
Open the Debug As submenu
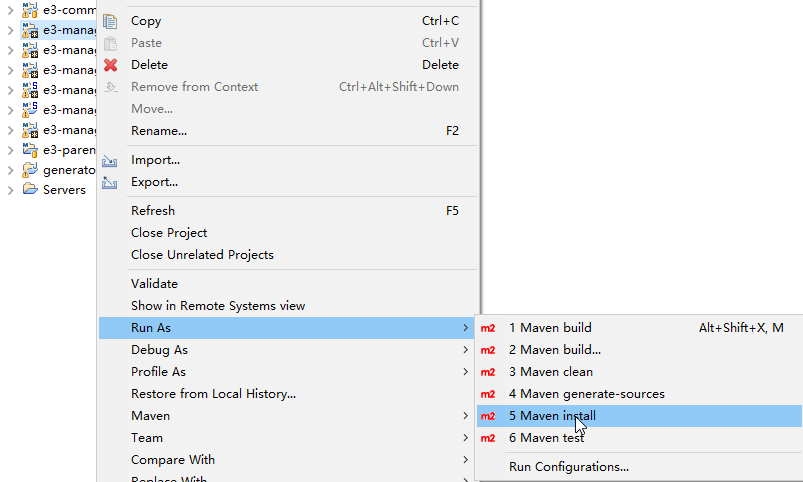[160, 350]
